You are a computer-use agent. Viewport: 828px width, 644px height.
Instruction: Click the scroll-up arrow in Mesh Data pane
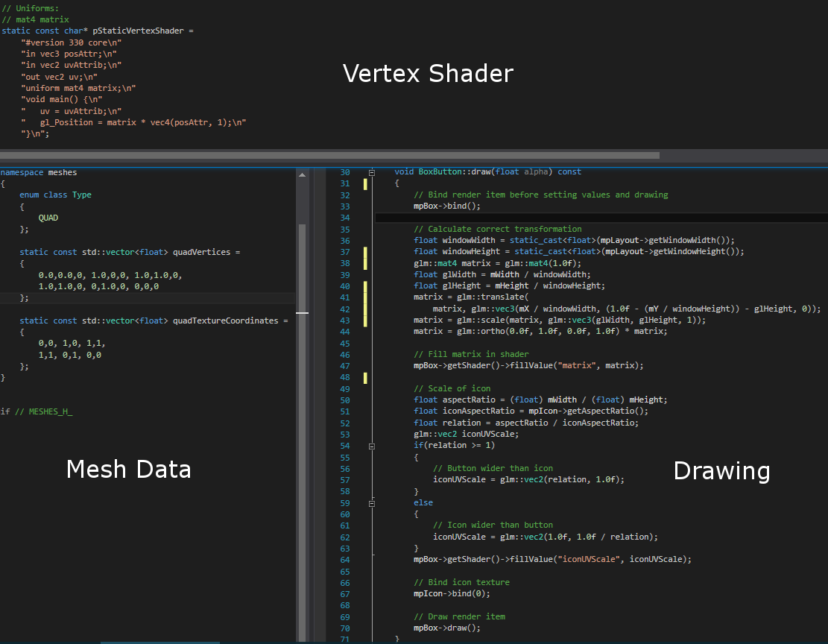[302, 174]
